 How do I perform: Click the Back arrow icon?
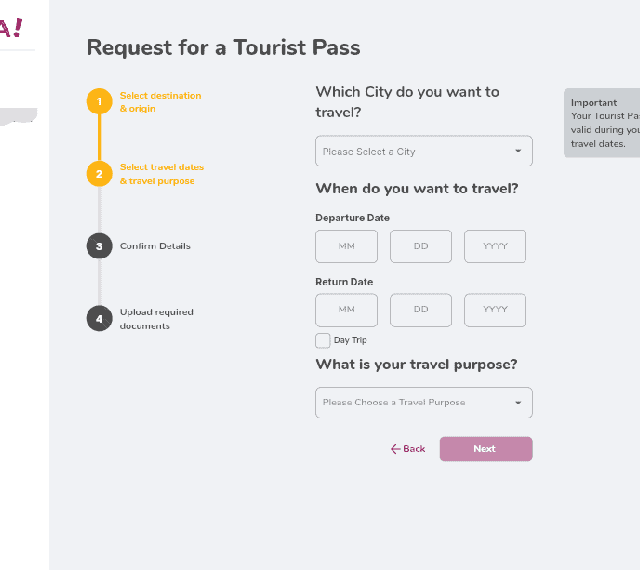(x=396, y=449)
